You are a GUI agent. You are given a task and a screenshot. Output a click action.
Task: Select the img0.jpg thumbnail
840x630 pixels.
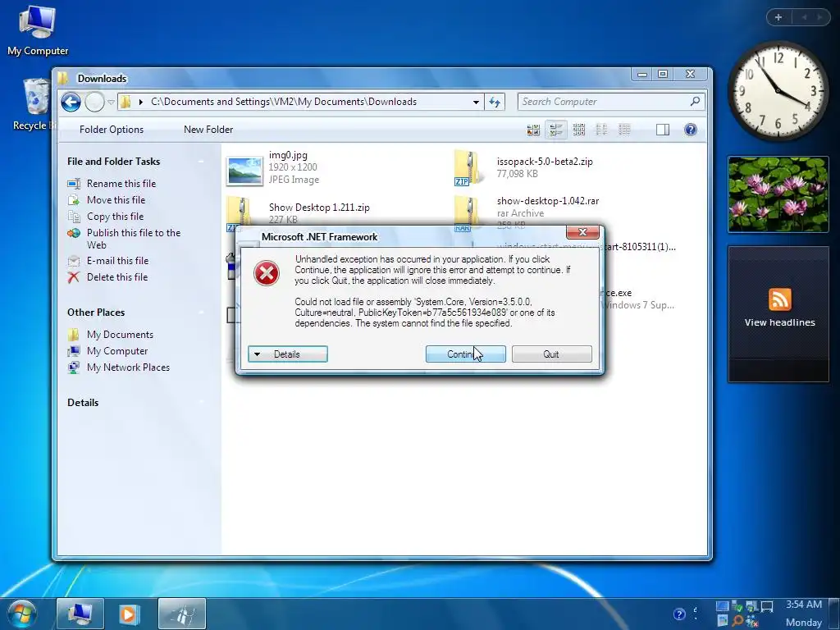click(244, 171)
